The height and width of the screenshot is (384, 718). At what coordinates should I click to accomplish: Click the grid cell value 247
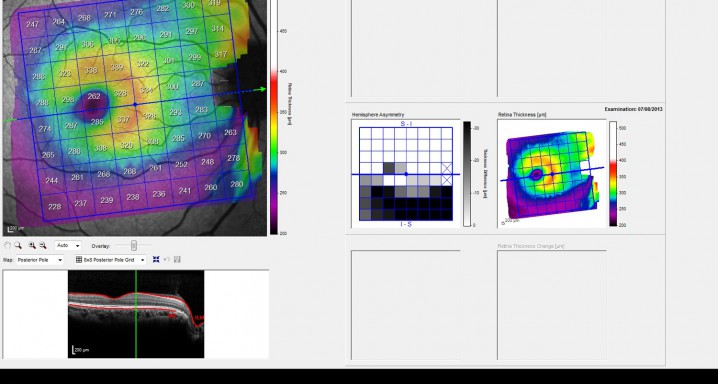33,24
